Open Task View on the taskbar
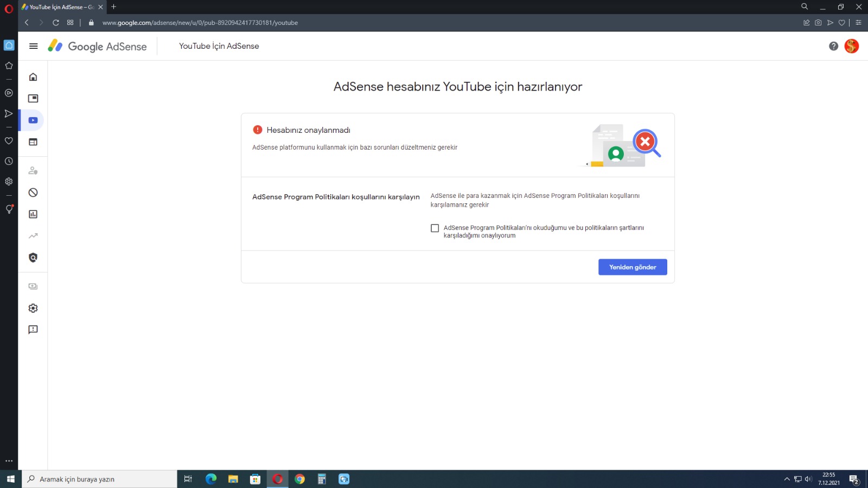This screenshot has height=488, width=868. (x=188, y=479)
